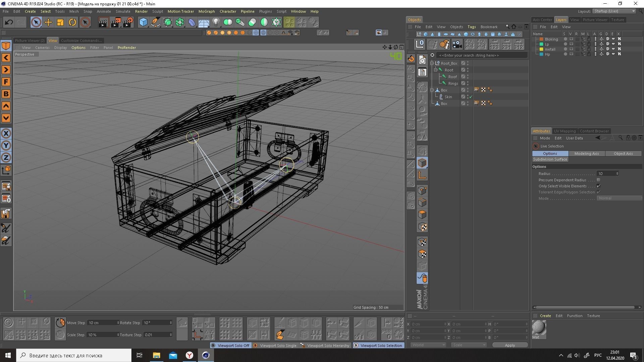Select the Roof joint in object tree
Image resolution: width=644 pixels, height=362 pixels.
click(x=452, y=77)
